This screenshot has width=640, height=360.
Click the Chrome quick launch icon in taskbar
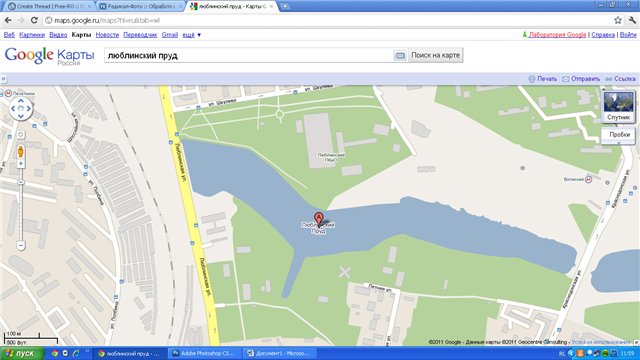pos(55,353)
